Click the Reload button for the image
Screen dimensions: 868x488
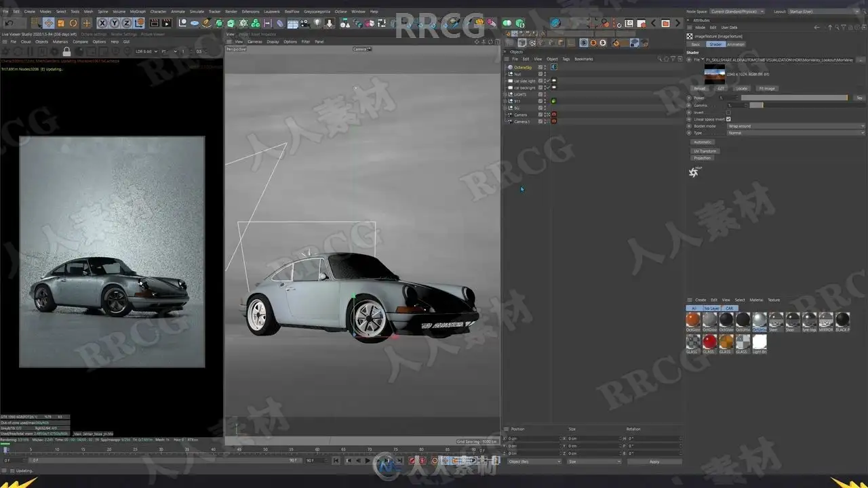coord(699,88)
